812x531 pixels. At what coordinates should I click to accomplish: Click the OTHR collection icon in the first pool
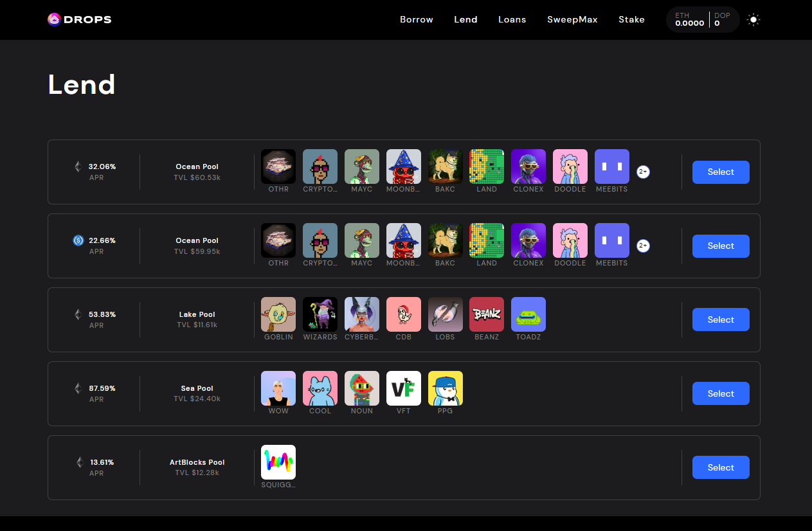(278, 166)
